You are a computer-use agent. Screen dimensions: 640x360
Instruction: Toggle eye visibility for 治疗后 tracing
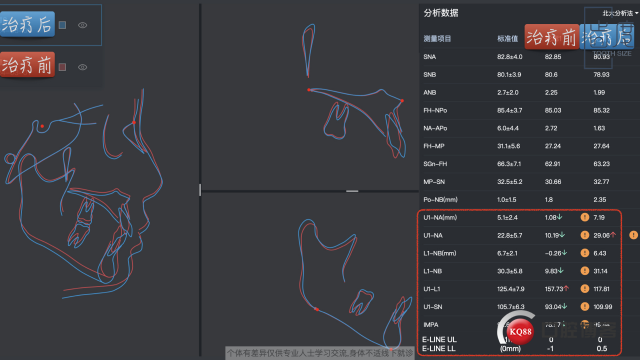pyautogui.click(x=82, y=25)
